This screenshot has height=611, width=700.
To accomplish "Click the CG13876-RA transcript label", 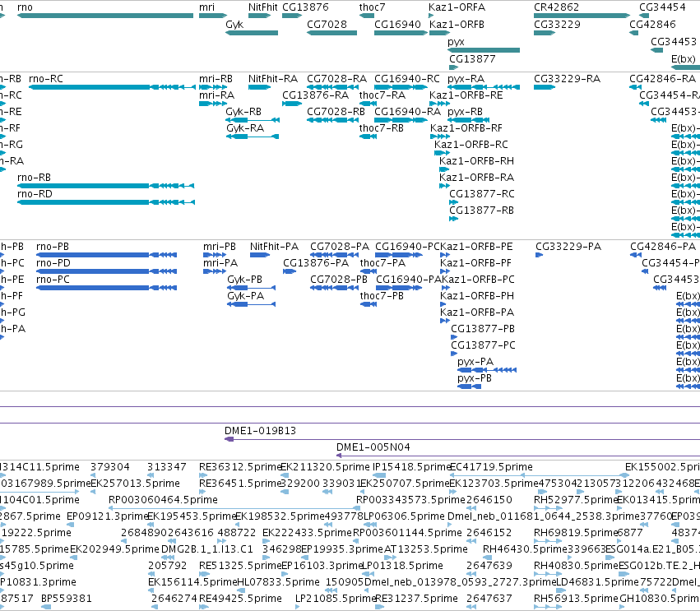I will point(316,95).
